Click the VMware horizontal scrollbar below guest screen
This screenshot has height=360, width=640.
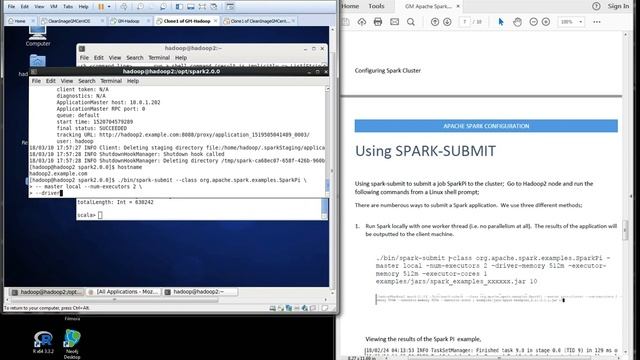tap(114, 300)
